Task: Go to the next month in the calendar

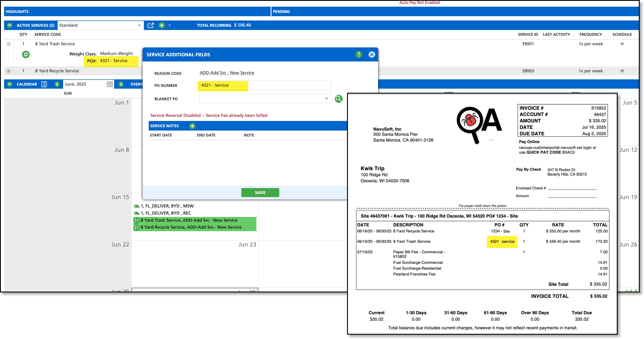Action: (121, 84)
